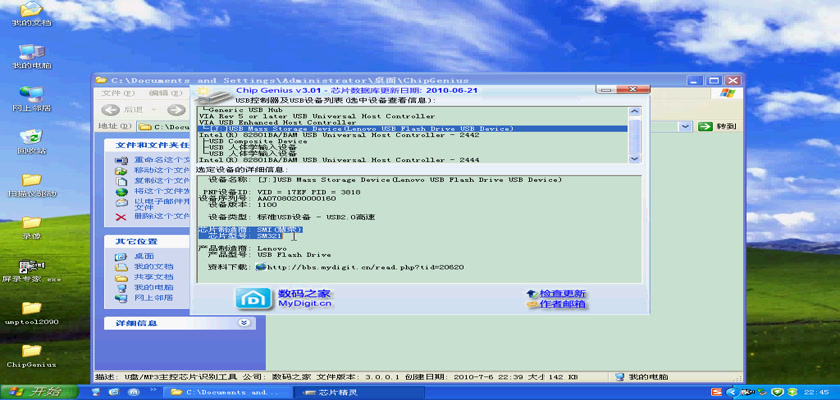Go to 桌面 under 其它位置
The height and width of the screenshot is (400, 840).
144,256
